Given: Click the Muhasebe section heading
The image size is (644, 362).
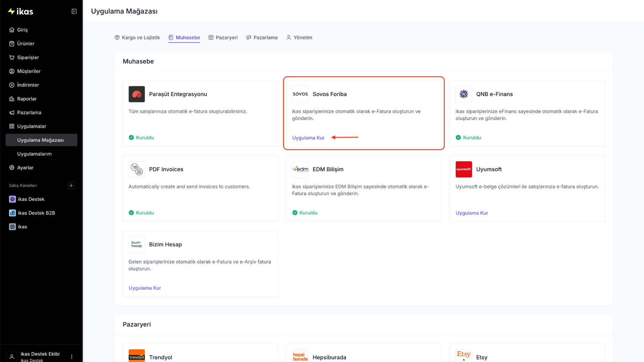Looking at the screenshot, I should [138, 61].
